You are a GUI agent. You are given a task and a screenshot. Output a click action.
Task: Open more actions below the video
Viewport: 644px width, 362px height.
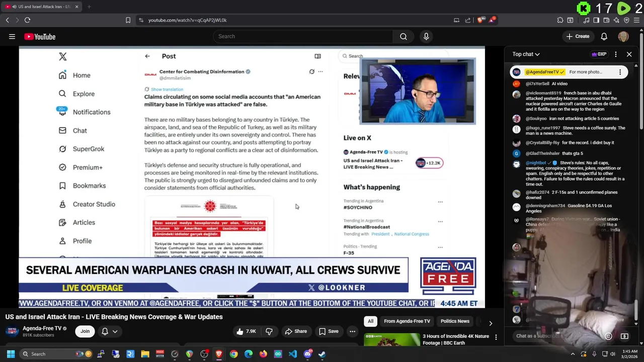[352, 331]
